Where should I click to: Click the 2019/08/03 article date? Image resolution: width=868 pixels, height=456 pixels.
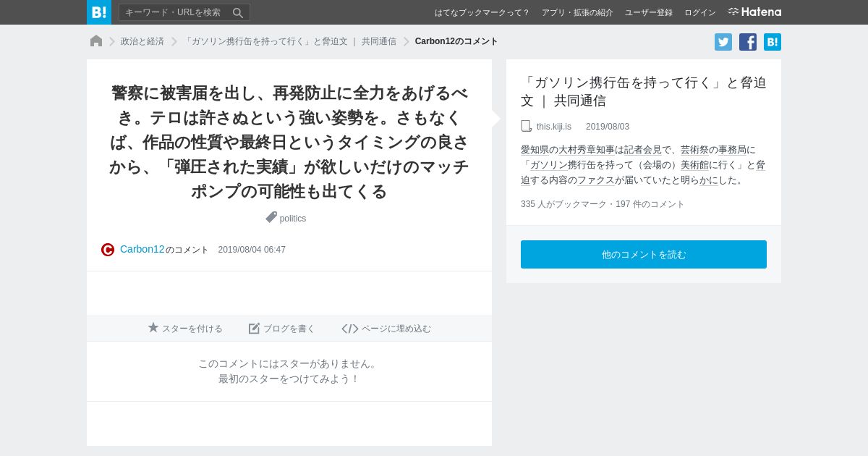[608, 127]
